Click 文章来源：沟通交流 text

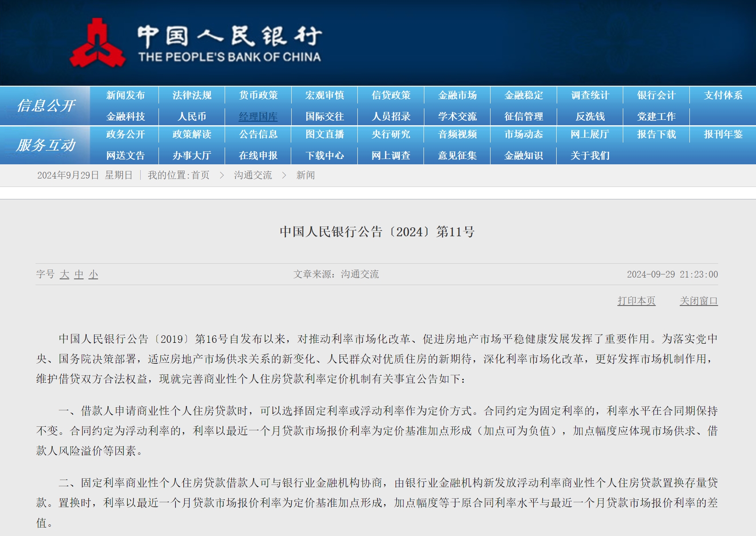click(x=336, y=274)
